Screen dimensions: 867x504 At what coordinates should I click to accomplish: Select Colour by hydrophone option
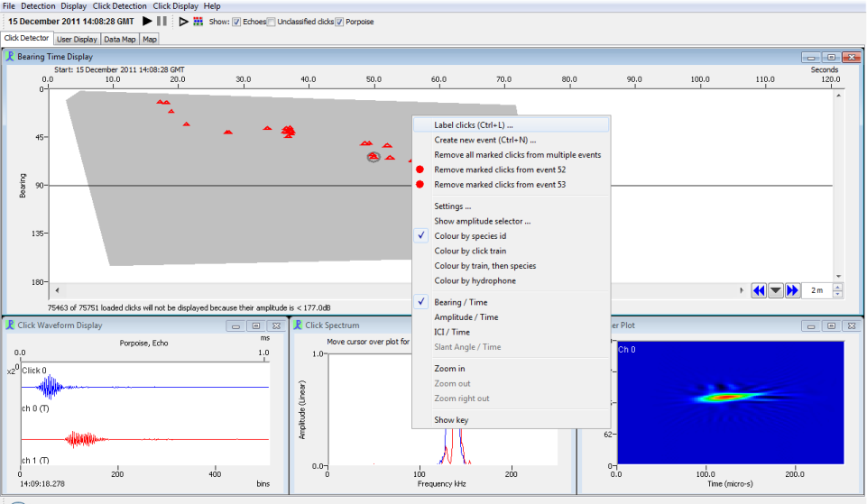click(512, 280)
